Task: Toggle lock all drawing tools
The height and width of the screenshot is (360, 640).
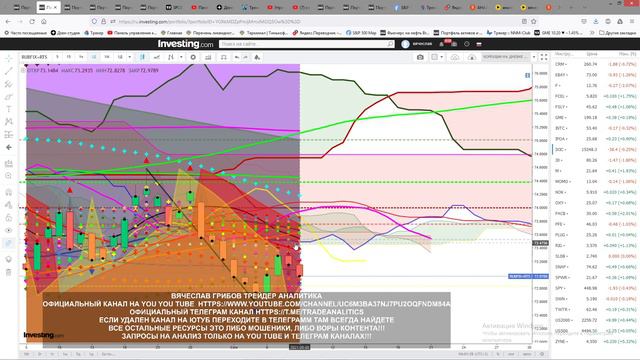Action: click(x=9, y=218)
